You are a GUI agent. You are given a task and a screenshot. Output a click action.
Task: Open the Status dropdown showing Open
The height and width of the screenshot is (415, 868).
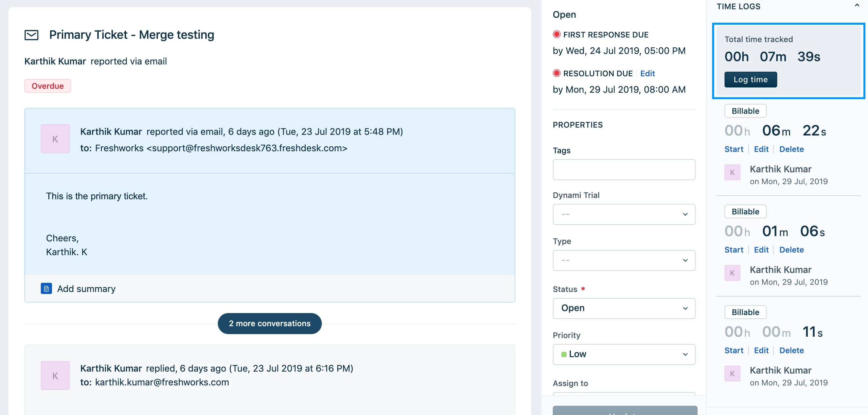[624, 308]
